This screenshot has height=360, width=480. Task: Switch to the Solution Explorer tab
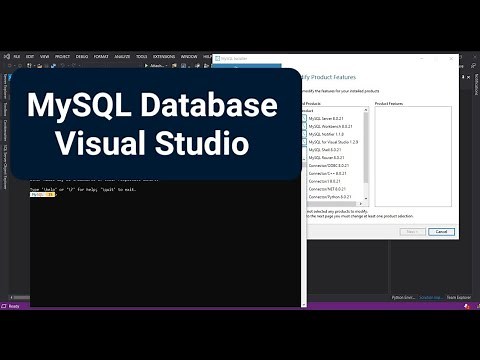[431, 297]
